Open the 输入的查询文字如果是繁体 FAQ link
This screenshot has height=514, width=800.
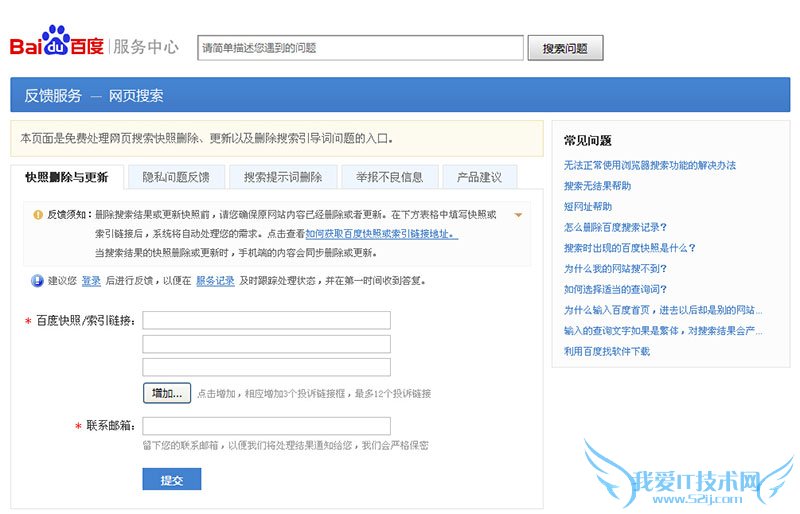pyautogui.click(x=663, y=331)
